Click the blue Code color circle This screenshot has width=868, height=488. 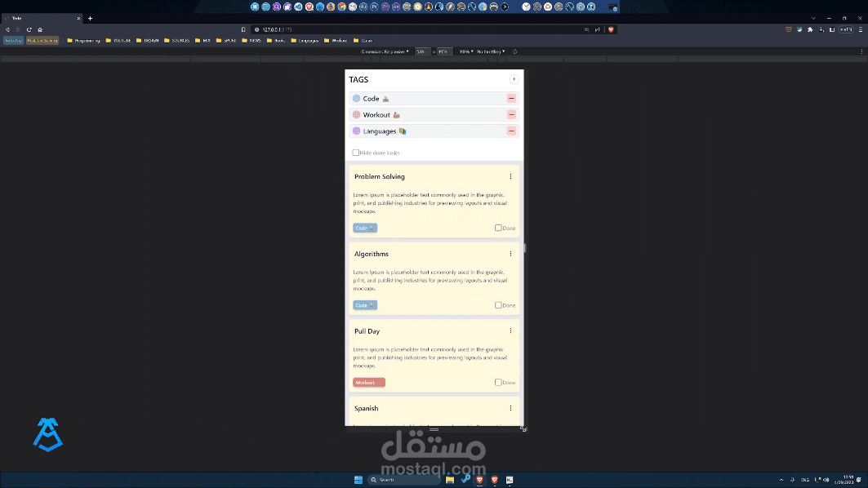pos(357,99)
